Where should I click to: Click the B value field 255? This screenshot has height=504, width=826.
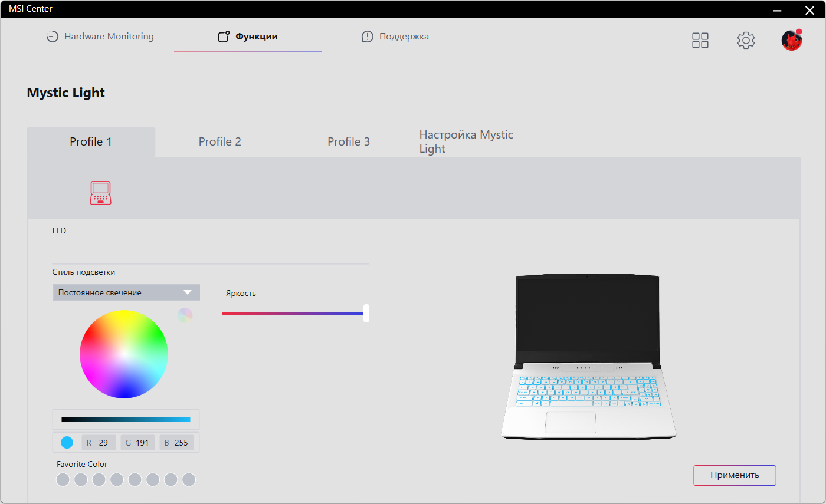point(176,443)
